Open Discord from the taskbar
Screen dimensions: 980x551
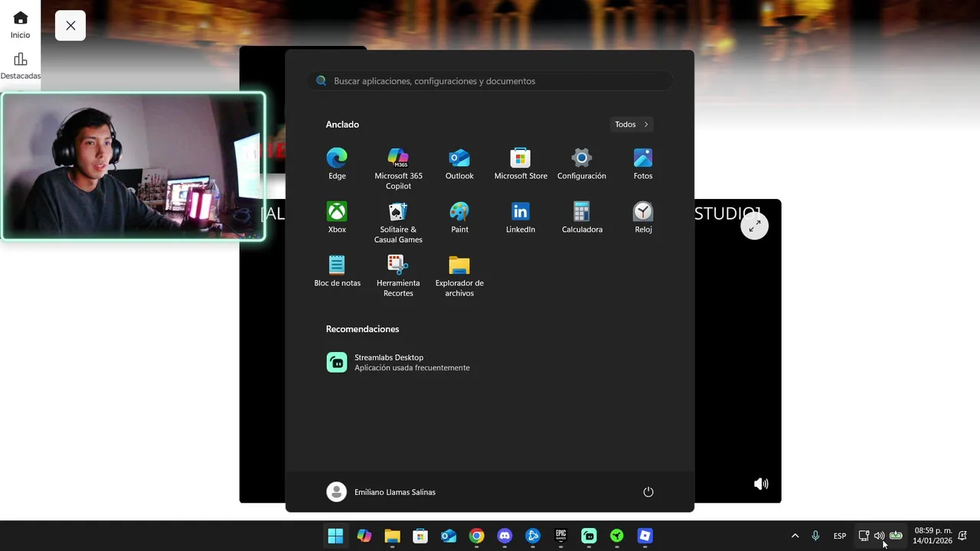(x=505, y=536)
